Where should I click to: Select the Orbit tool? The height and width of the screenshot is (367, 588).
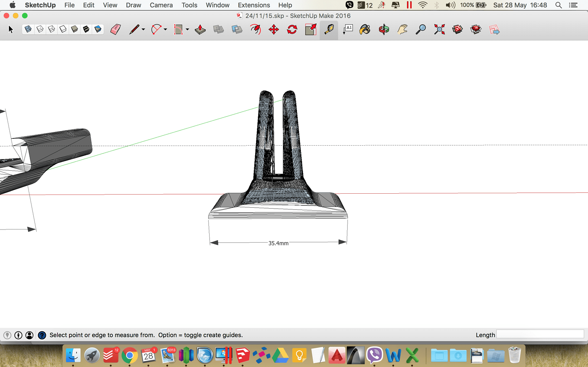tap(383, 29)
